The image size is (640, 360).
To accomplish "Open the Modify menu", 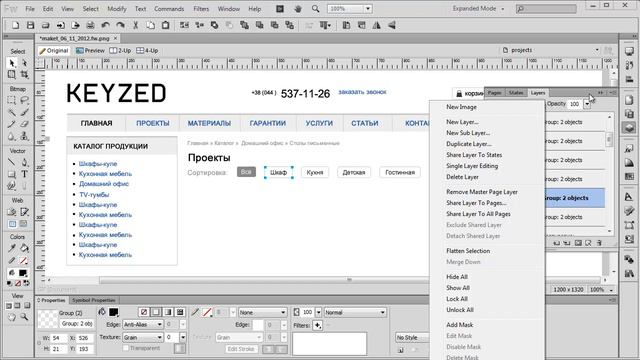I will click(x=117, y=9).
